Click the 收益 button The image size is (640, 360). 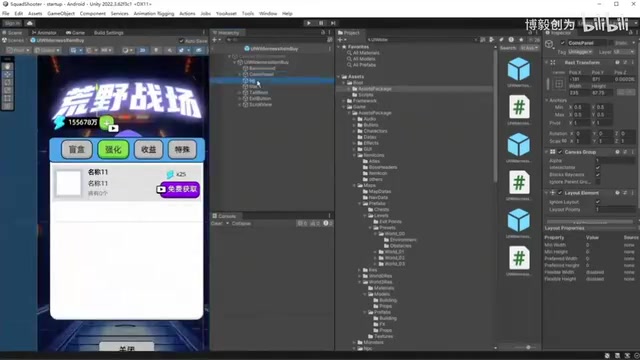tap(149, 149)
